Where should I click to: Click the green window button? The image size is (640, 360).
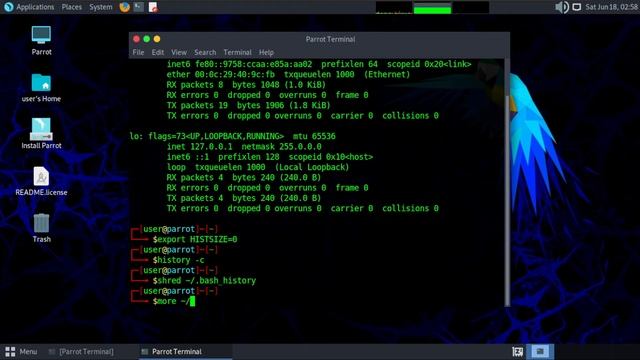147,39
